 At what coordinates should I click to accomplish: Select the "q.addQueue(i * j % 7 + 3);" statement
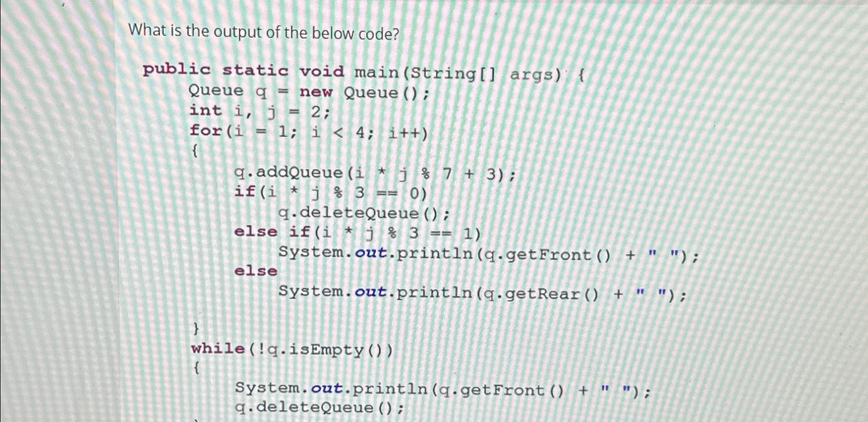pyautogui.click(x=375, y=174)
